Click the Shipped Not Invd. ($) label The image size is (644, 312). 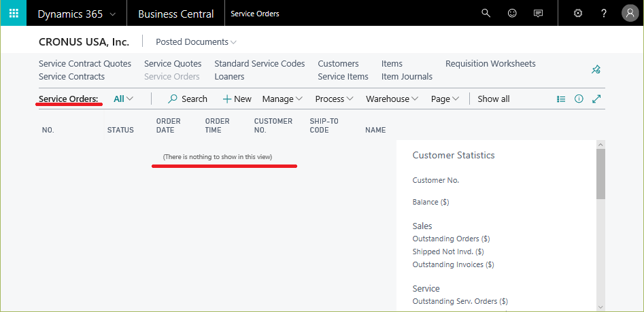(448, 252)
